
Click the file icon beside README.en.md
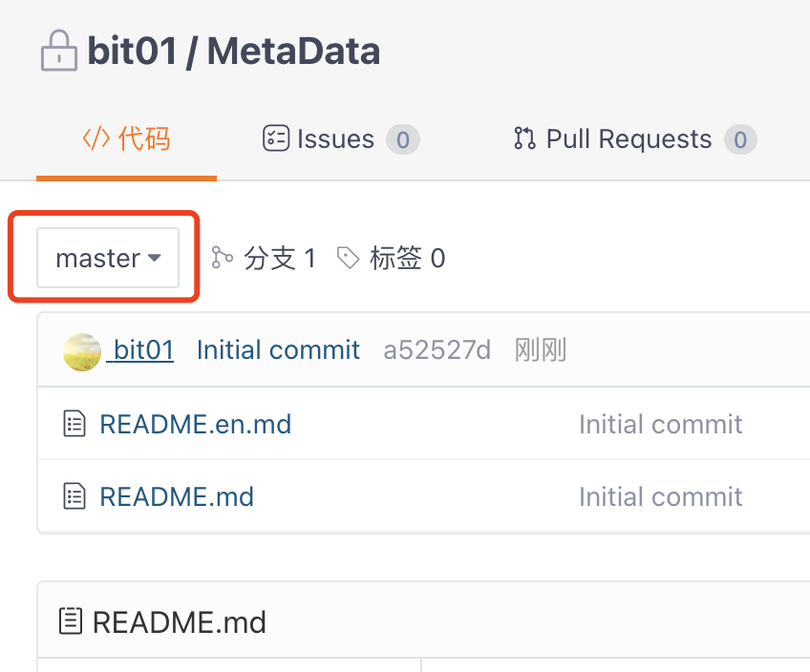75,424
